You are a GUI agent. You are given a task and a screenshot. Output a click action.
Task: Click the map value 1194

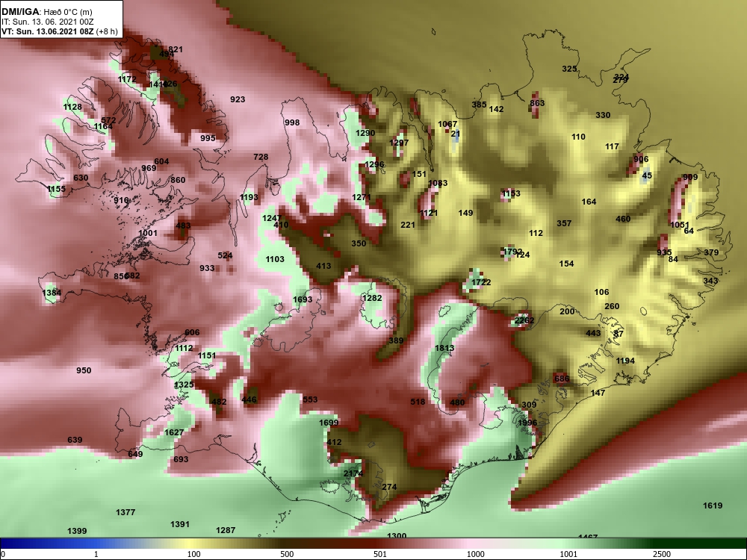625,361
